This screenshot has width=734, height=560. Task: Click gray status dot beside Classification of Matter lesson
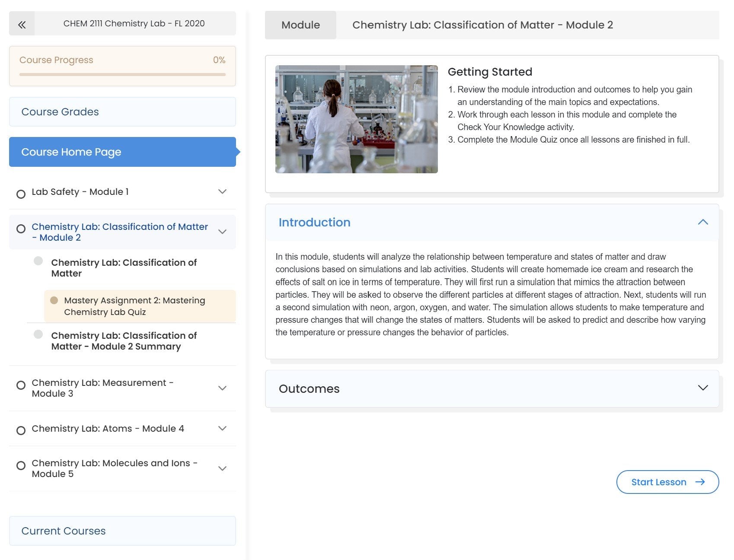tap(38, 261)
